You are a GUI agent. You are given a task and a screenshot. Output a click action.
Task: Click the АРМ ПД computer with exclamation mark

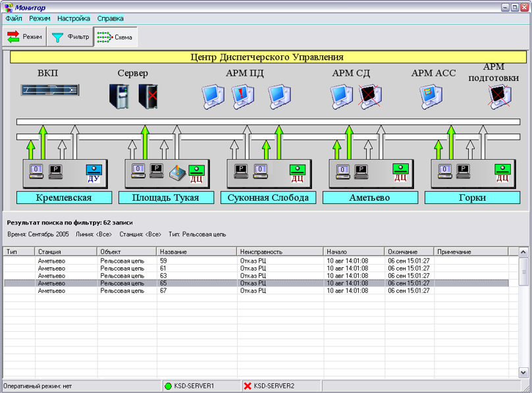(243, 96)
